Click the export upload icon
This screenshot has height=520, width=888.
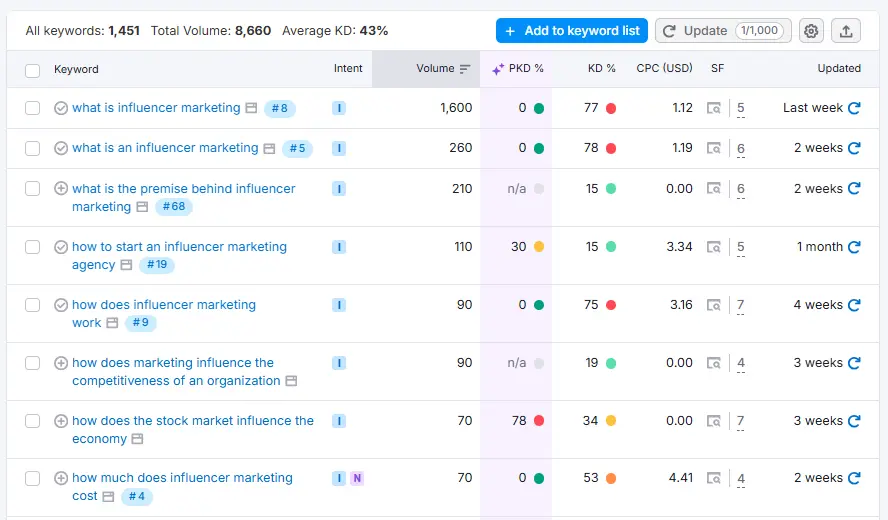846,31
